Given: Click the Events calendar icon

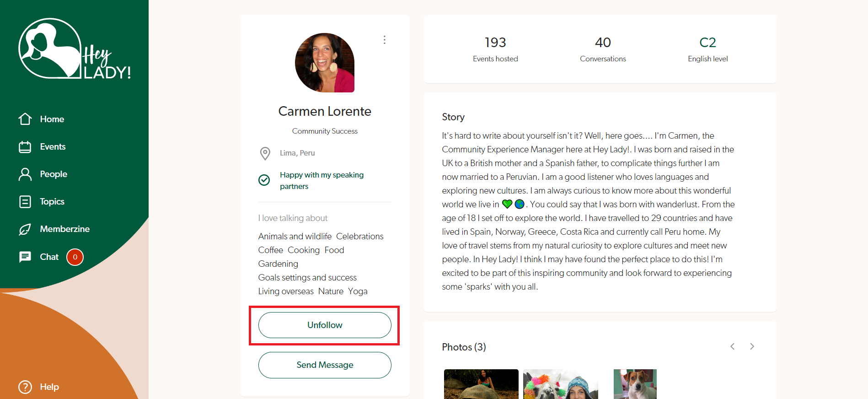Looking at the screenshot, I should 25,147.
